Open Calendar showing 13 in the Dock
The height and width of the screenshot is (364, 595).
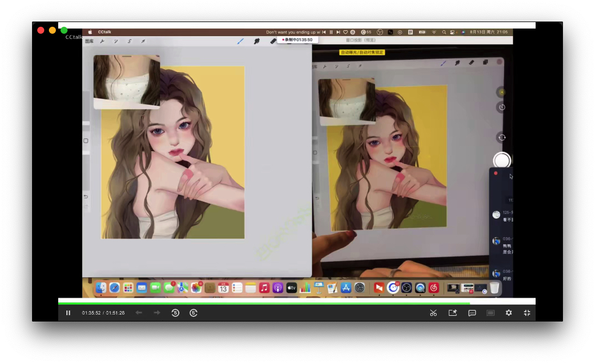224,288
